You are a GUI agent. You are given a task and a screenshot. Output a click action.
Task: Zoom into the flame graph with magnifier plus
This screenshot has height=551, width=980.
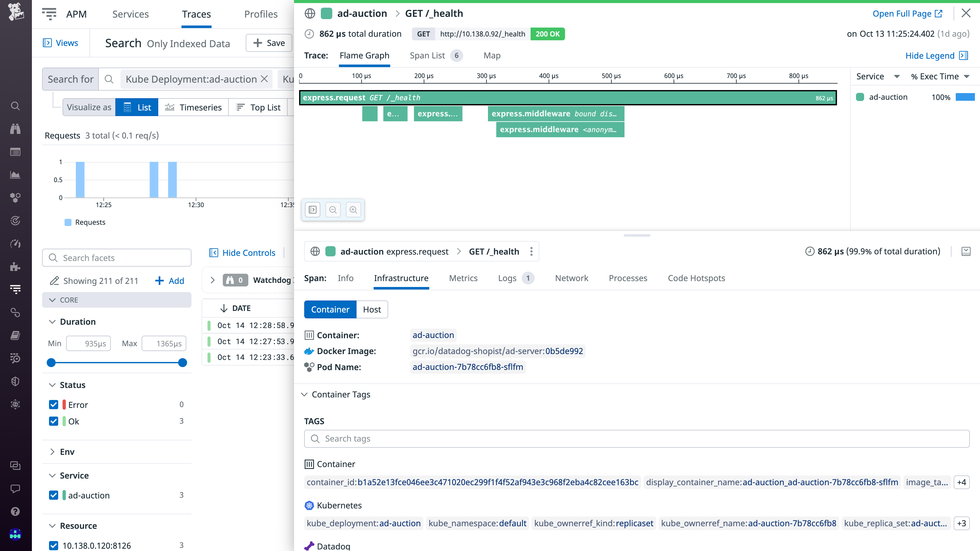[353, 209]
